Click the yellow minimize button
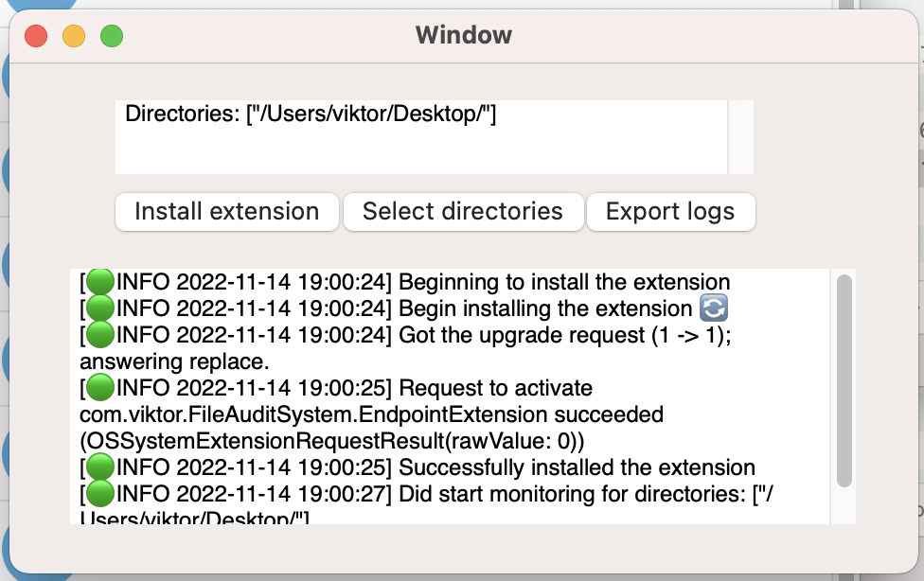924x581 pixels. pos(73,36)
